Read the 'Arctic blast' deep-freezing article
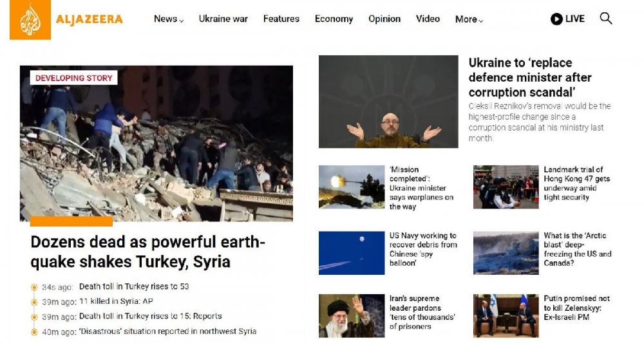Image resolution: width=644 pixels, height=343 pixels. pos(577,249)
